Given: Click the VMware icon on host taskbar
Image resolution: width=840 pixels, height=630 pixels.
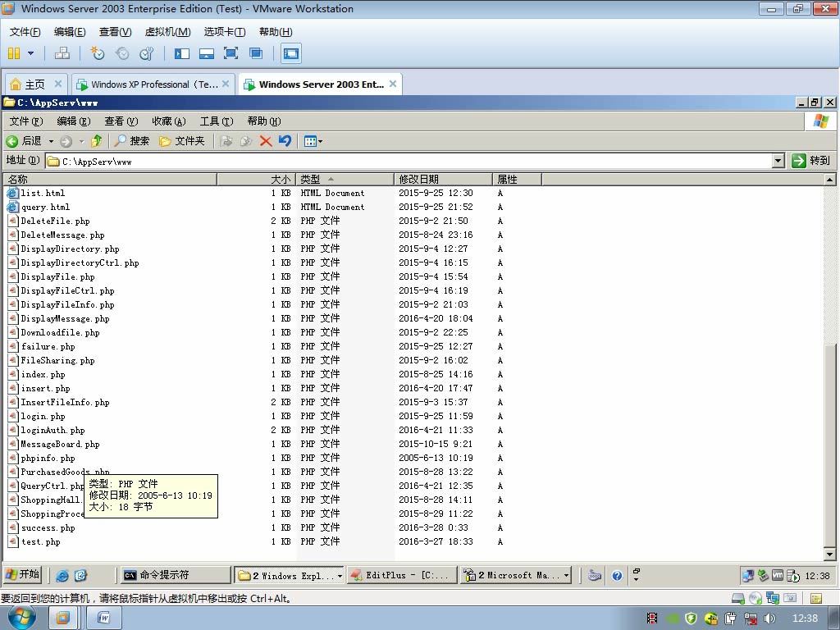Looking at the screenshot, I should coord(62,619).
